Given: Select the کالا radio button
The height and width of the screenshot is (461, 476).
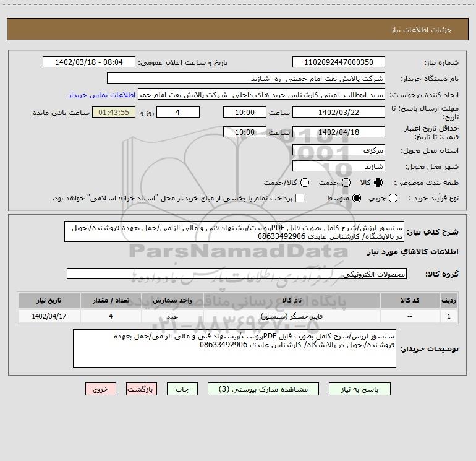Looking at the screenshot, I should (378, 183).
